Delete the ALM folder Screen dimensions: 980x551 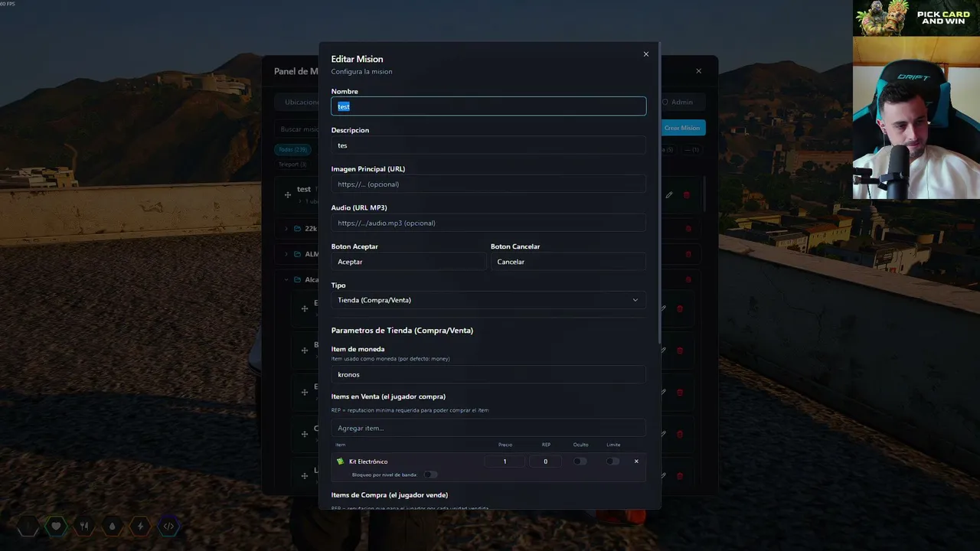(688, 254)
